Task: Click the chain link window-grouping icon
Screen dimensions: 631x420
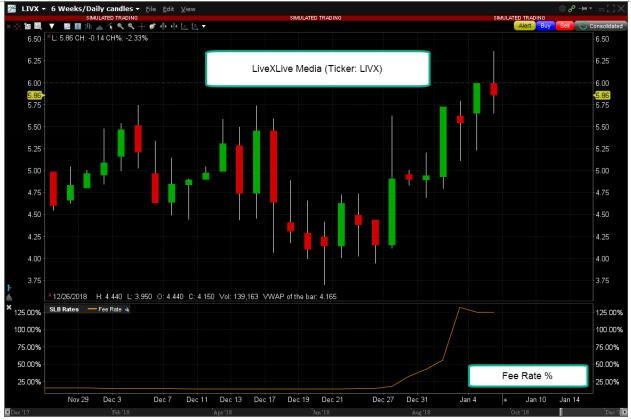Action: tap(571, 8)
